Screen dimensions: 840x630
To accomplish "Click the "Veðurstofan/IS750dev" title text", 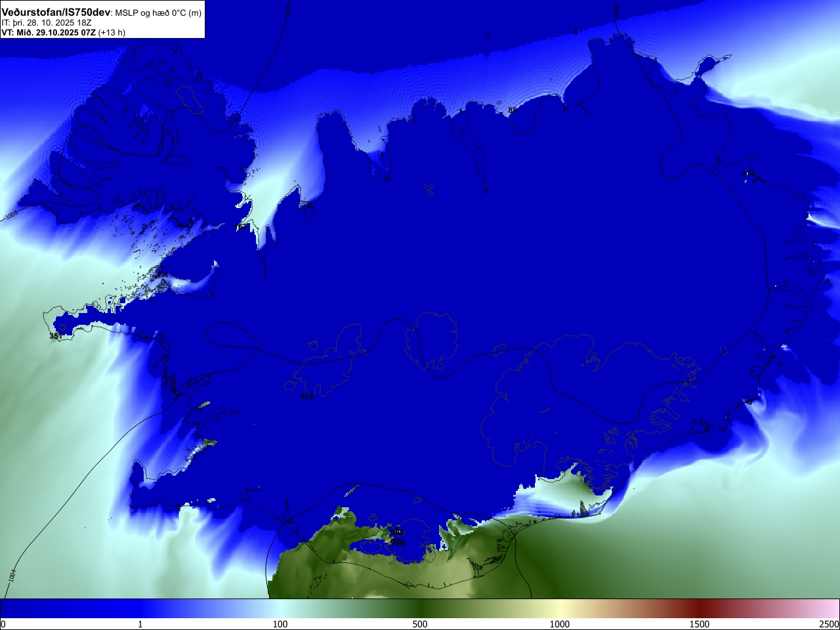I will 56,12.
